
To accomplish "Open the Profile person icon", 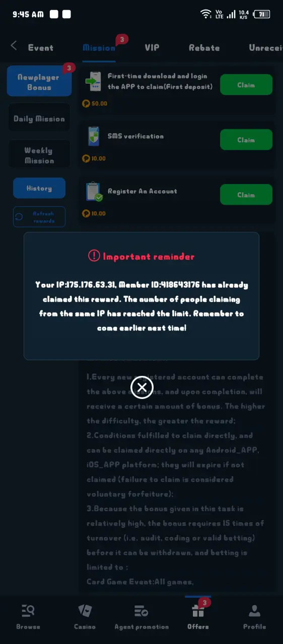I will (x=254, y=611).
